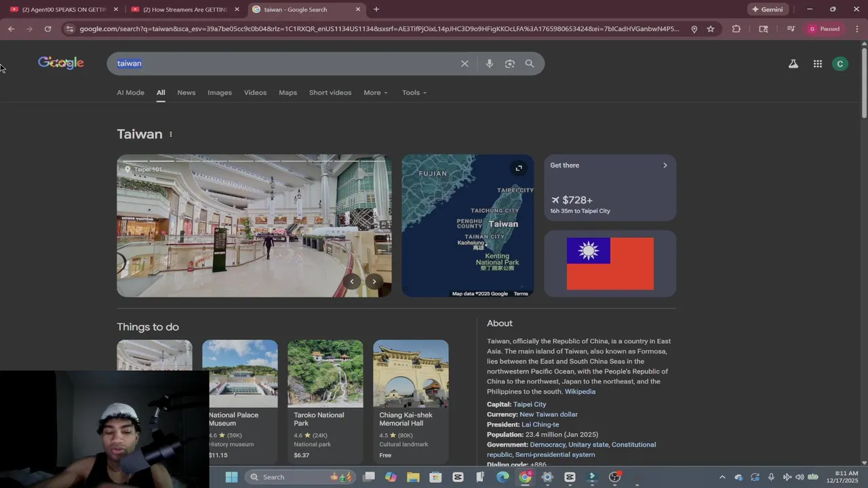Open the Windows Start menu
Screen dimensions: 868x488
click(x=231, y=477)
